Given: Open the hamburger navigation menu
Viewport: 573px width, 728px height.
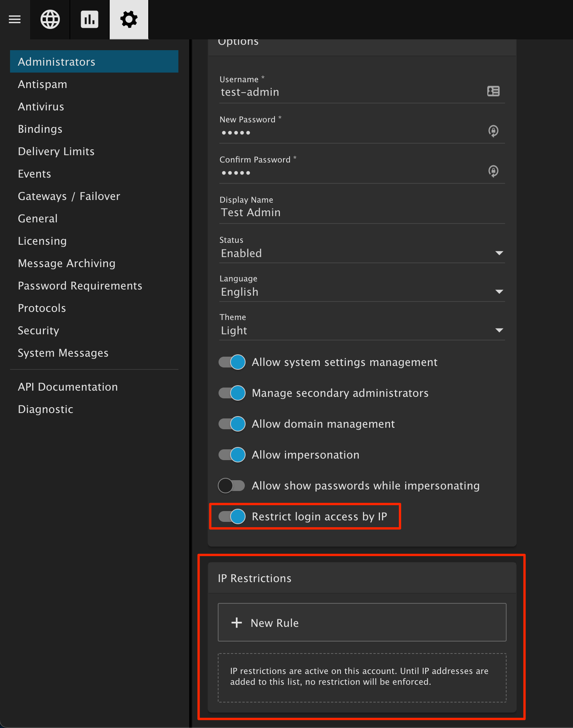Looking at the screenshot, I should click(15, 19).
